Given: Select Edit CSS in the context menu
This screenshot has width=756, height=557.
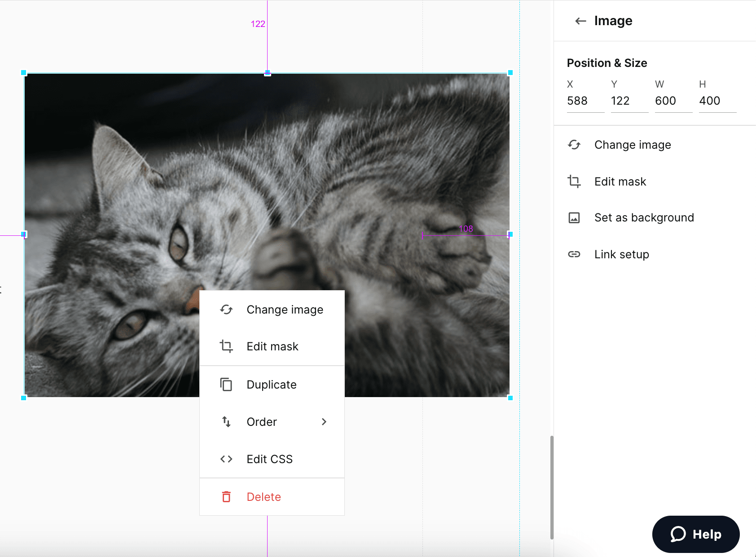Looking at the screenshot, I should (x=272, y=459).
